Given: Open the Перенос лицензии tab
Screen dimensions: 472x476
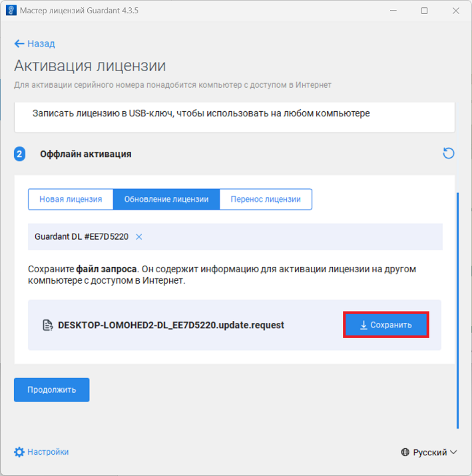Looking at the screenshot, I should (266, 199).
